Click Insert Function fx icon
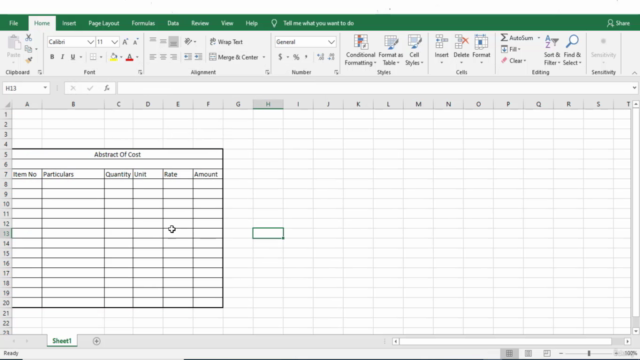This screenshot has width=640, height=360. (107, 88)
